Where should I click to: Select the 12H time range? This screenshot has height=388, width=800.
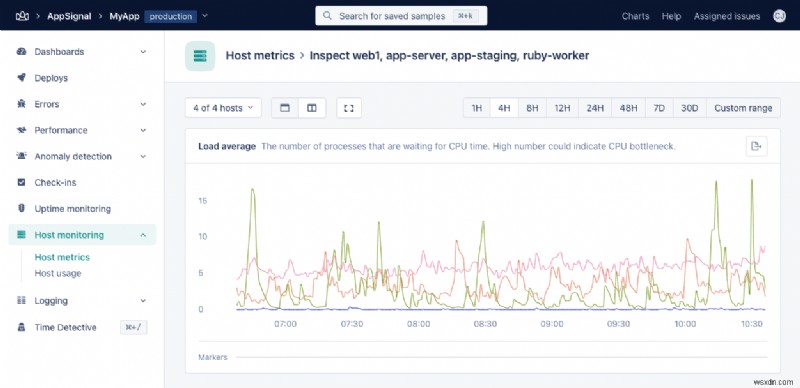562,108
